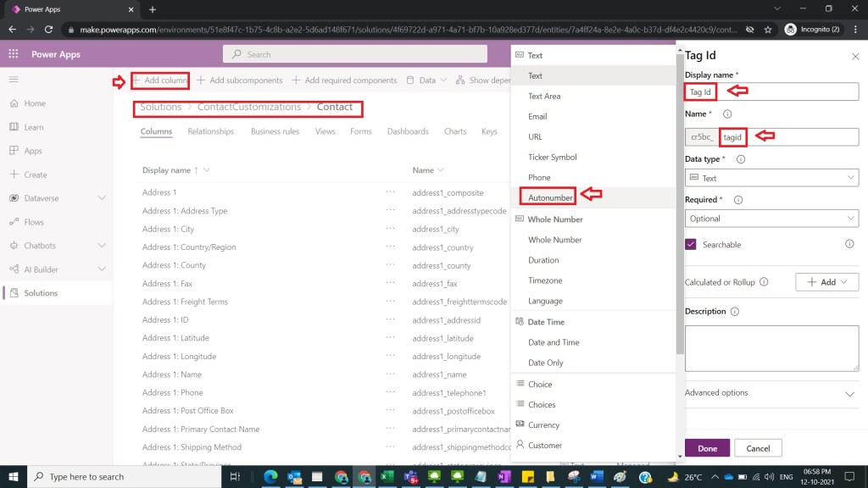Select Autonumber from the data type list
Image resolution: width=868 pixels, height=488 pixels.
[x=550, y=197]
